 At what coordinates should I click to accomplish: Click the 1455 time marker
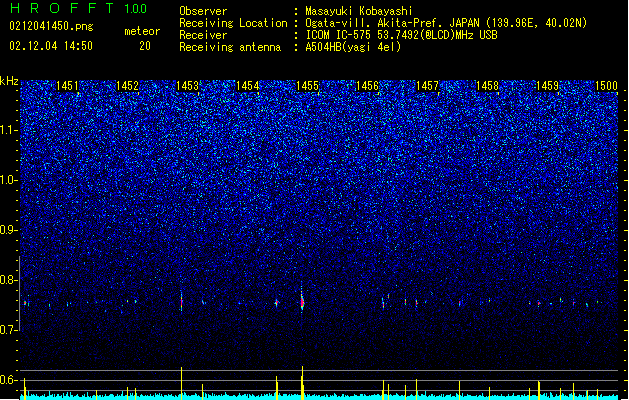point(307,86)
